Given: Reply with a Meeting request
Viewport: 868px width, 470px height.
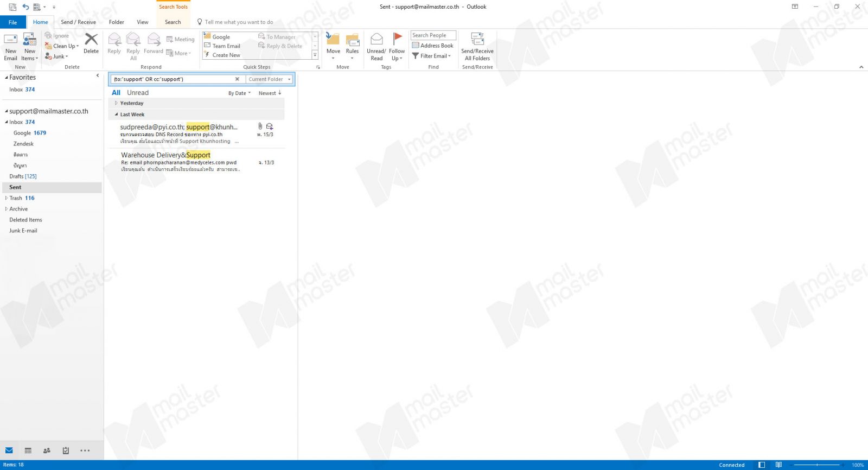Looking at the screenshot, I should (x=180, y=39).
